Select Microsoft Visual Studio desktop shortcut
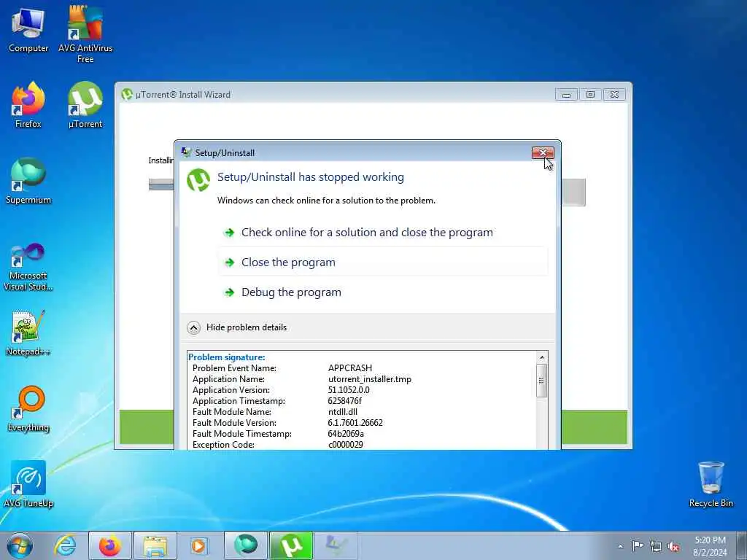The width and height of the screenshot is (747, 560). 28,267
